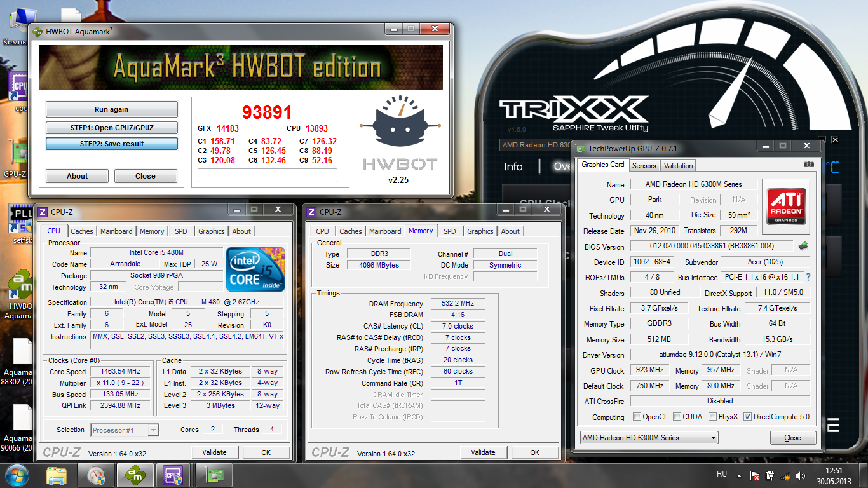Click the Action Center flag tray icon
This screenshot has width=868, height=488.
click(755, 475)
